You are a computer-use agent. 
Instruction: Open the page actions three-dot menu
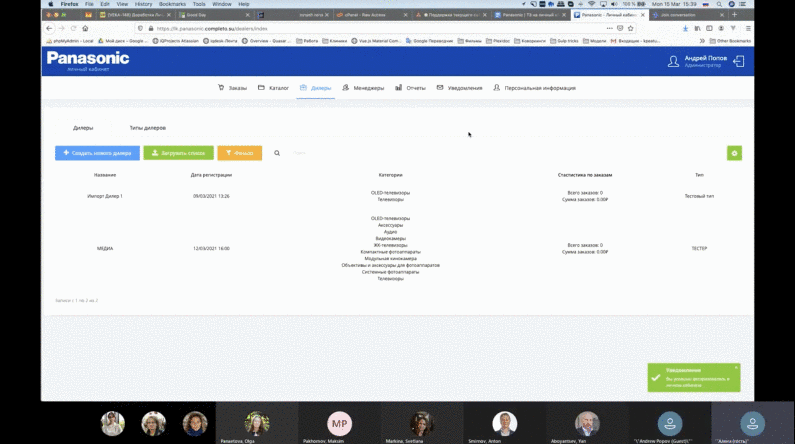point(609,28)
